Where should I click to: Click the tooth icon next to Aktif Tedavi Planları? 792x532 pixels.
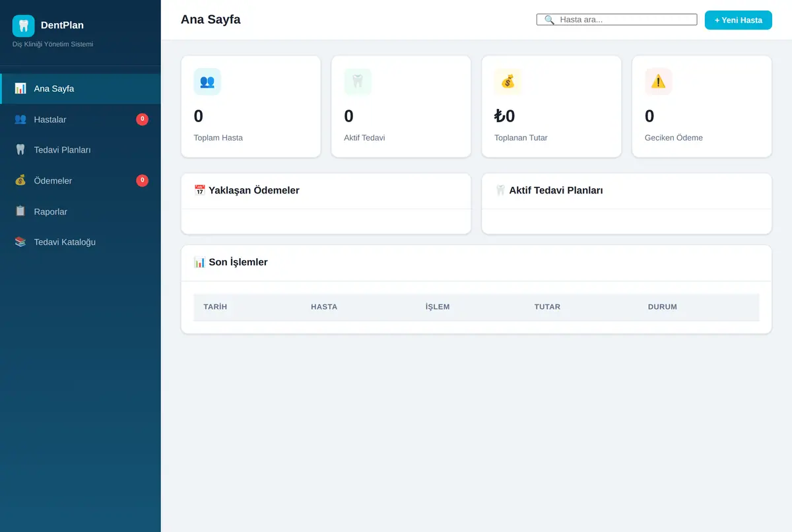tap(500, 190)
